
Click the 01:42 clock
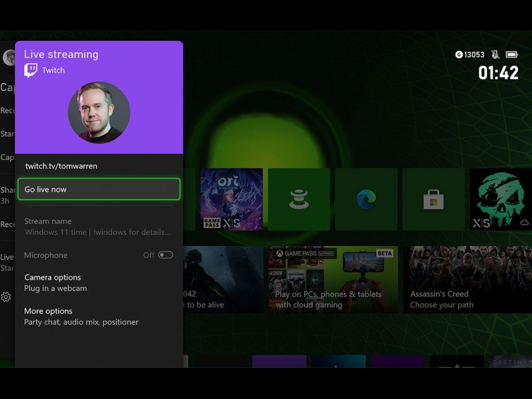click(498, 73)
